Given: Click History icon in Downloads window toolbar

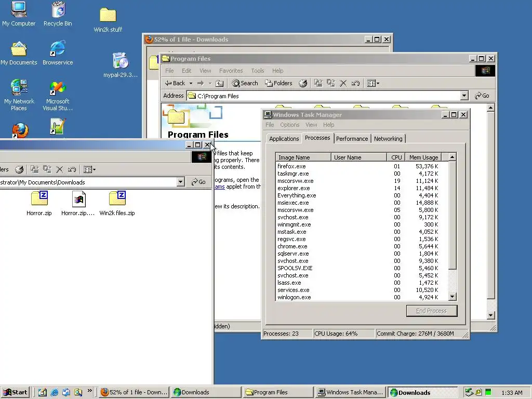Looking at the screenshot, I should point(19,169).
